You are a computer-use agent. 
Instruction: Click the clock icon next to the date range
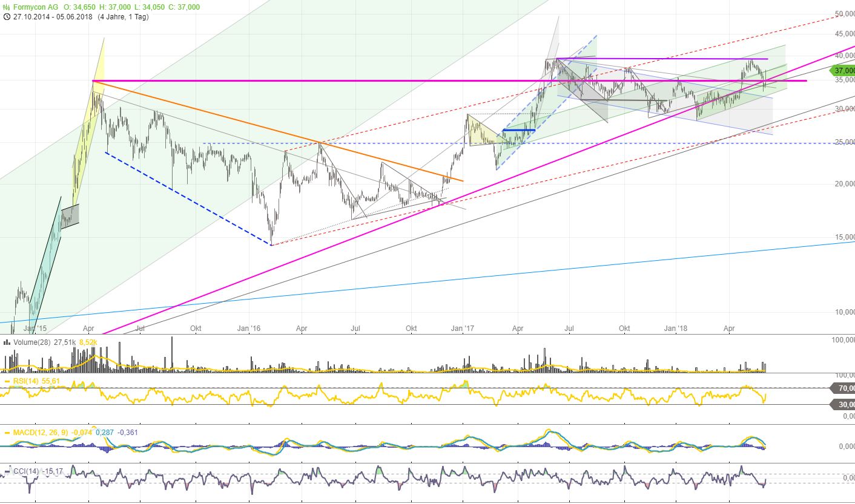pos(6,16)
